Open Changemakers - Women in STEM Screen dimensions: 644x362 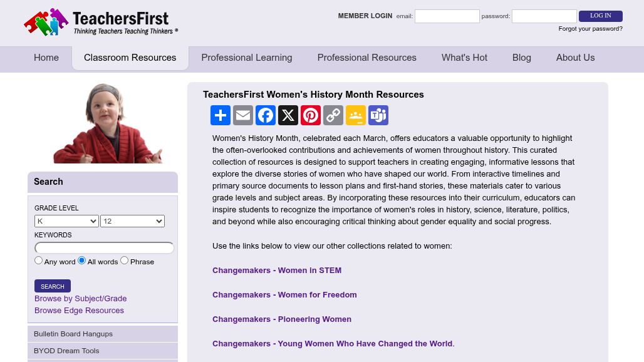tap(277, 270)
